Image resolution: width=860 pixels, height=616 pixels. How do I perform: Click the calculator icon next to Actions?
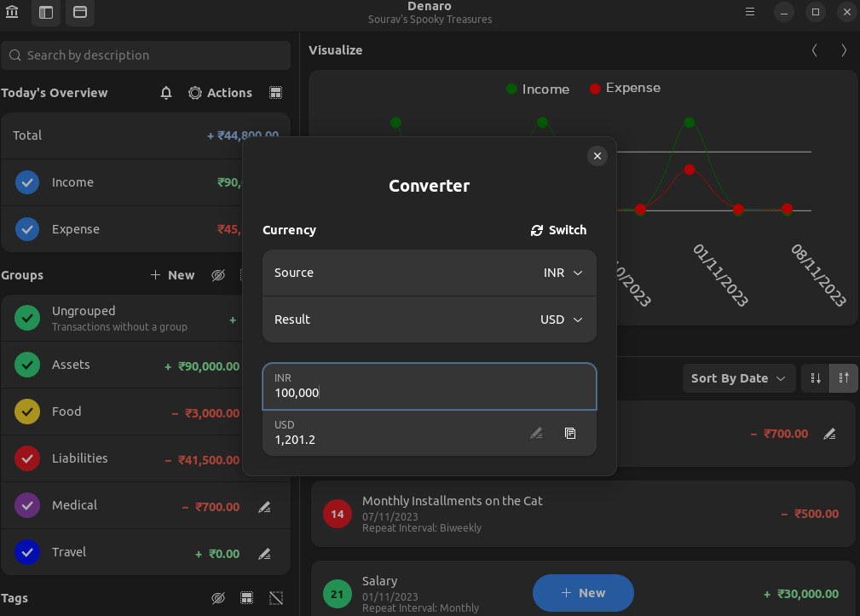tap(274, 92)
